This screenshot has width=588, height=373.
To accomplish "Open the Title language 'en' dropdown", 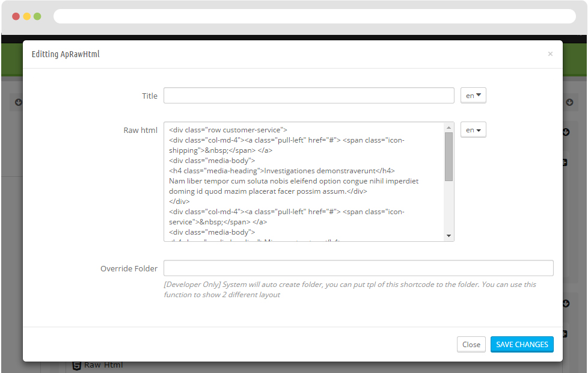I will coord(473,95).
